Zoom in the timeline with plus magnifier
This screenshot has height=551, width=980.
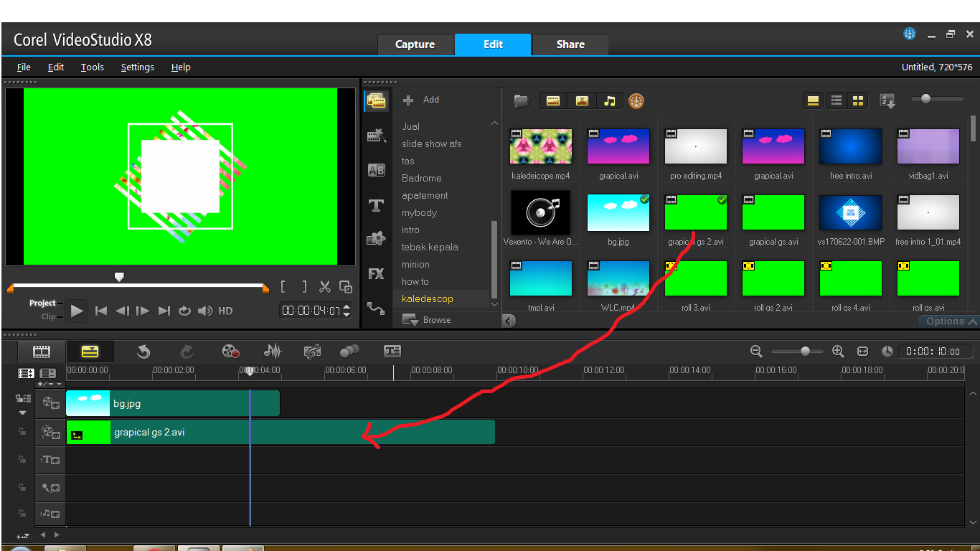838,351
